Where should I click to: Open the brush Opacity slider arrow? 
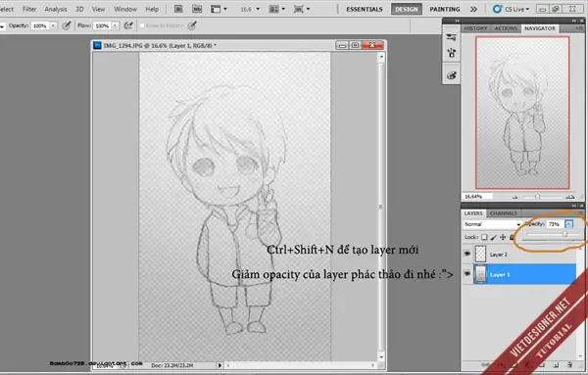click(53, 25)
